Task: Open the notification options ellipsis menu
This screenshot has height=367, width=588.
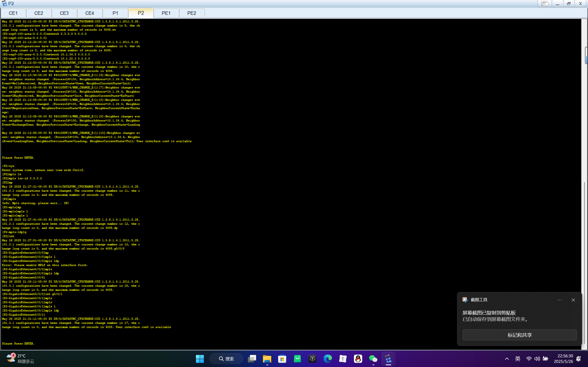Action: click(x=559, y=300)
